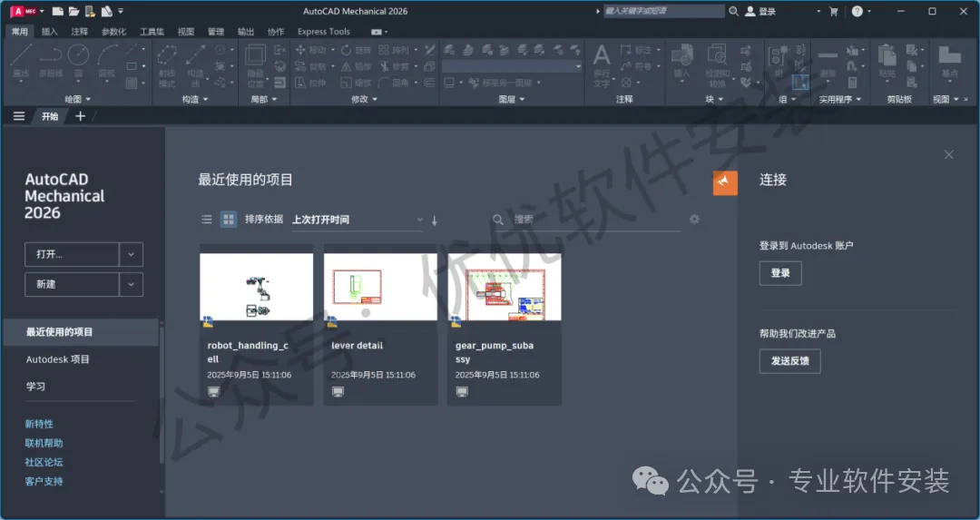This screenshot has width=980, height=520.
Task: Click the Insert block (插入) tool
Action: tap(681, 61)
